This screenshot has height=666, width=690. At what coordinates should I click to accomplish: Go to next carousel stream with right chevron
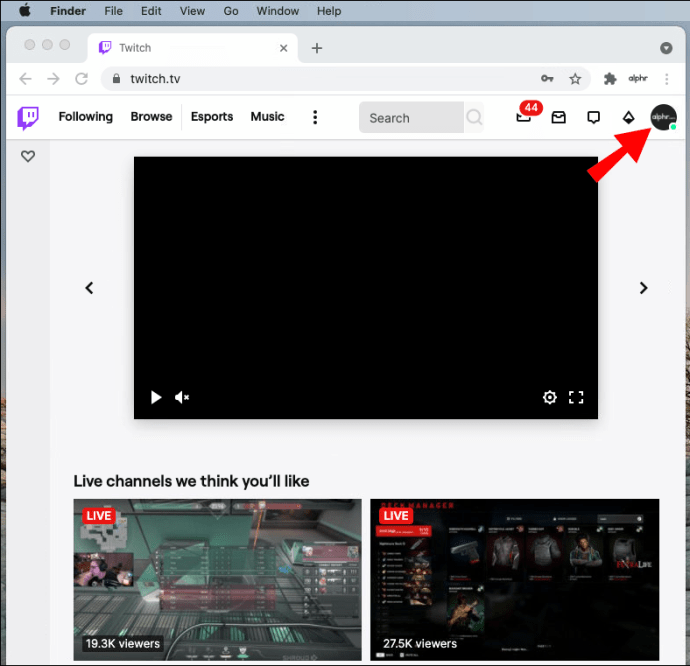click(643, 288)
